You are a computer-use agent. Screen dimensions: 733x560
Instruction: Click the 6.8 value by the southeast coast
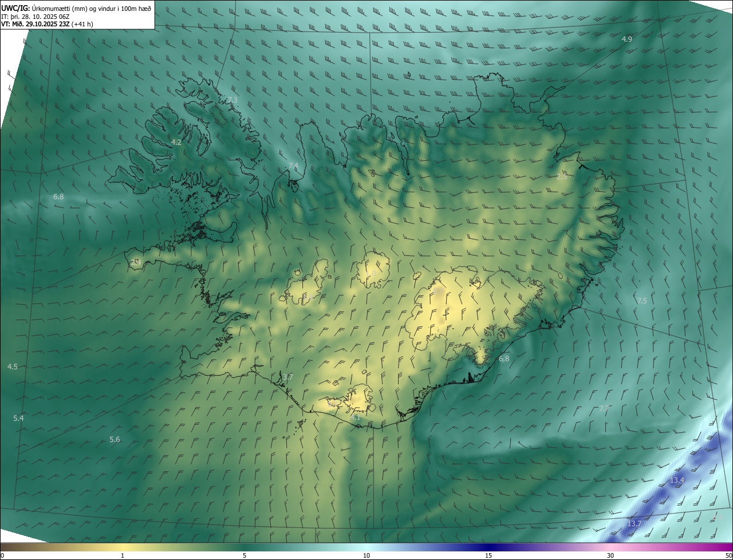pos(504,359)
